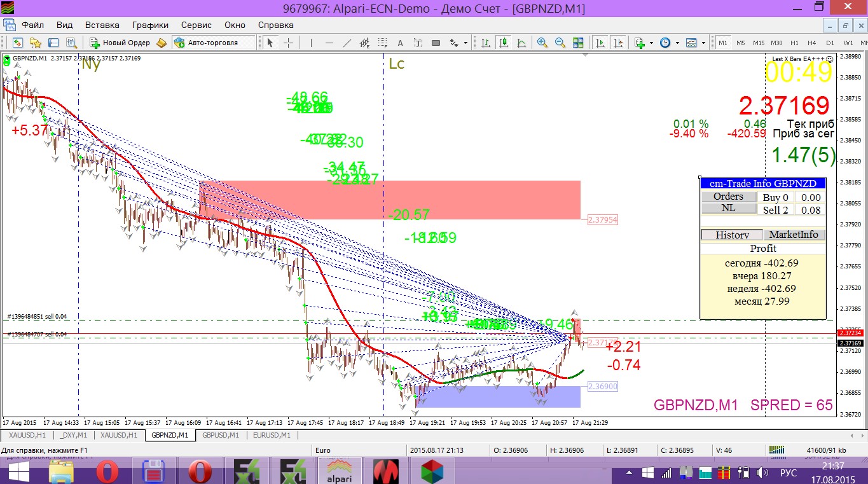Screen dimensions: 868x484
Task: Click the 'Sell 2' cell in trade info
Action: (776, 210)
